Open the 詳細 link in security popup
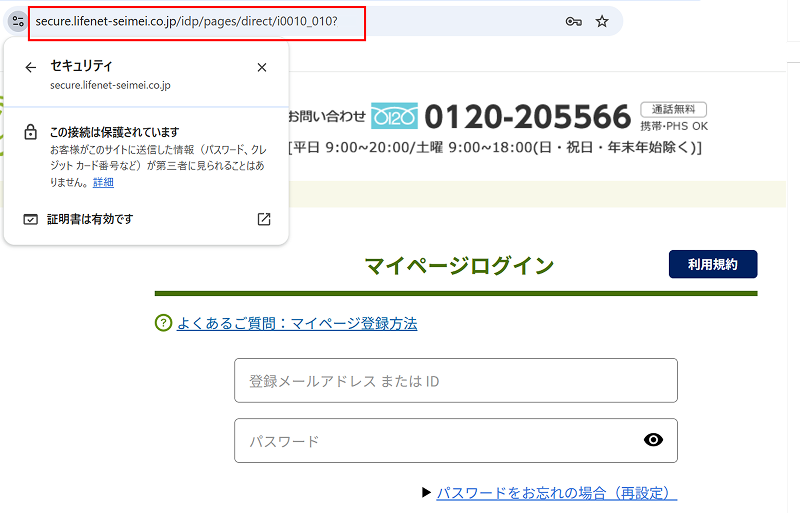Image resolution: width=800 pixels, height=513 pixels. pos(103,182)
